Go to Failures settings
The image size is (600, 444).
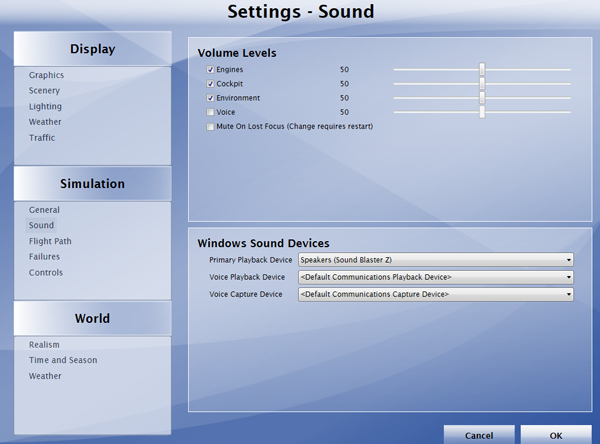pyautogui.click(x=44, y=257)
